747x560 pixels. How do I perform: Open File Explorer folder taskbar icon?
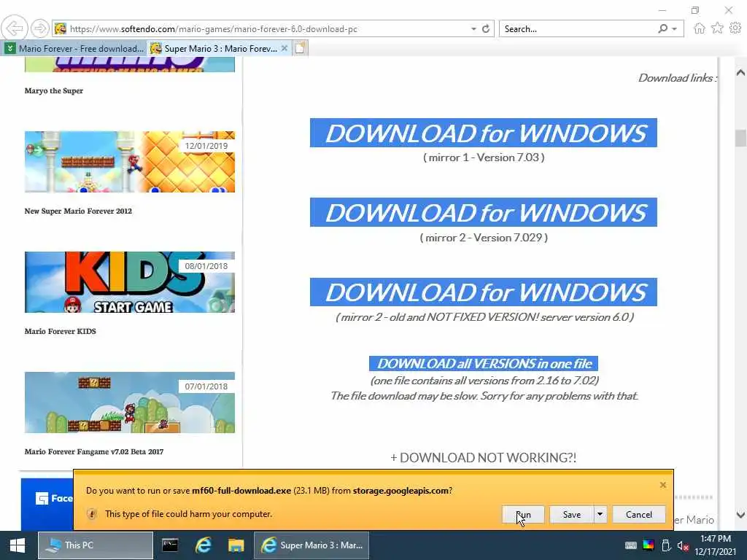click(x=236, y=545)
